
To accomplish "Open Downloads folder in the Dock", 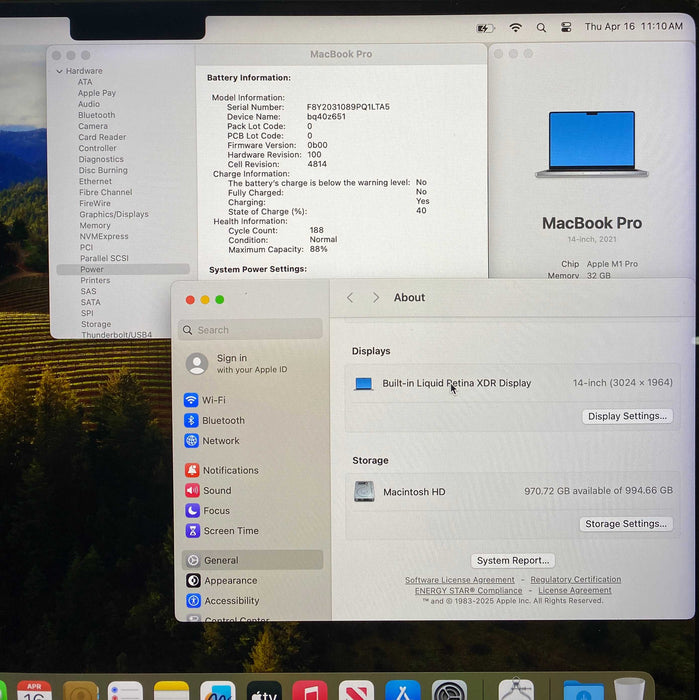I will [584, 690].
